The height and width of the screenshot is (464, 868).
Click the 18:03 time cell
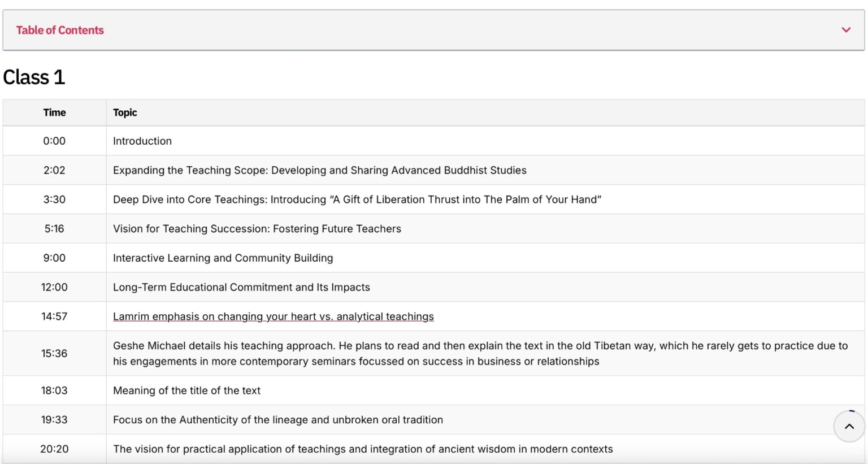[x=54, y=391]
